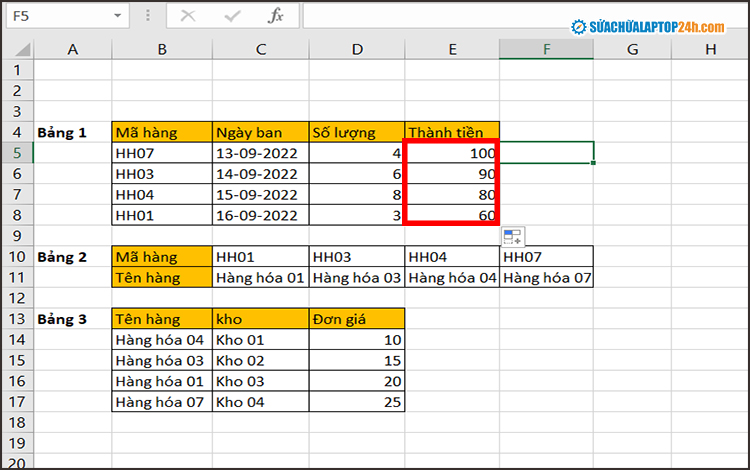Select cell with date 15-09-2022
Viewport: 750px width, 470px height.
click(x=261, y=195)
